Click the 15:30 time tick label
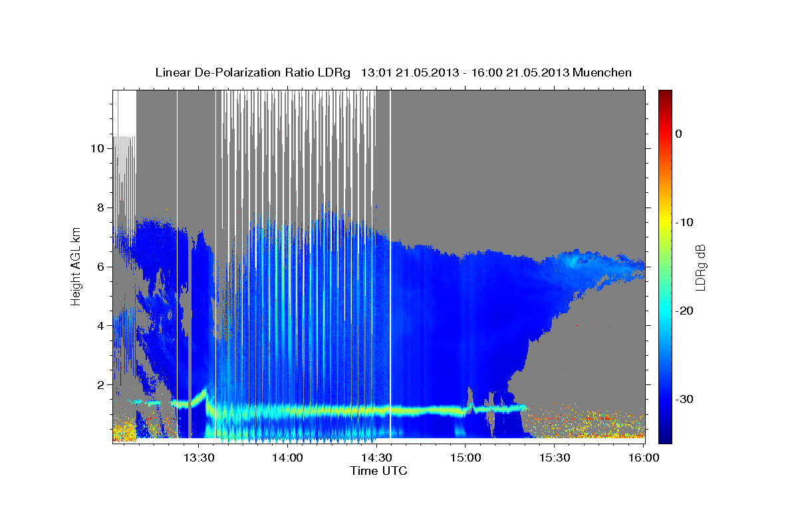The width and height of the screenshot is (798, 532). point(554,458)
